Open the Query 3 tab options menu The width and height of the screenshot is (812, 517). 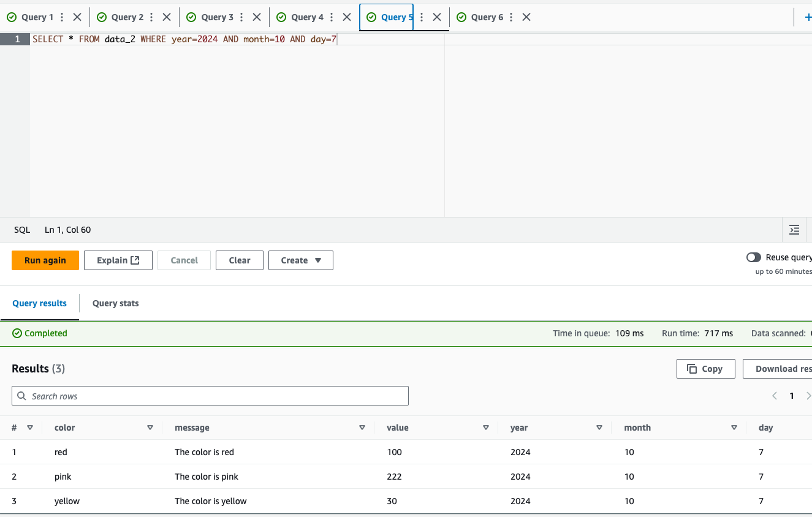point(242,17)
